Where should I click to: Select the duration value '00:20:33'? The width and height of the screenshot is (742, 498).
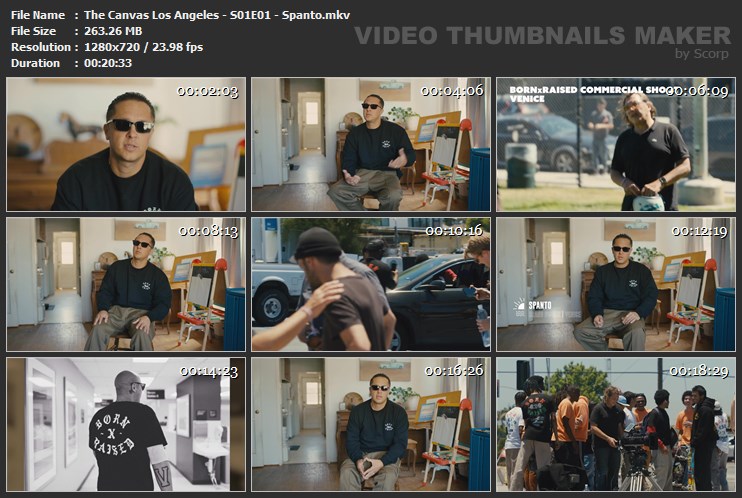pos(108,63)
